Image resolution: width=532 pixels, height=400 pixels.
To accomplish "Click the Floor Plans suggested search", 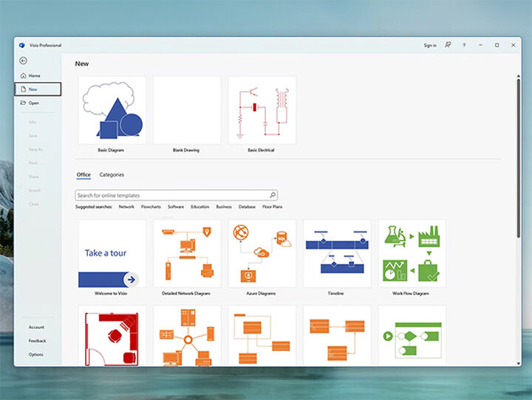I will 272,207.
